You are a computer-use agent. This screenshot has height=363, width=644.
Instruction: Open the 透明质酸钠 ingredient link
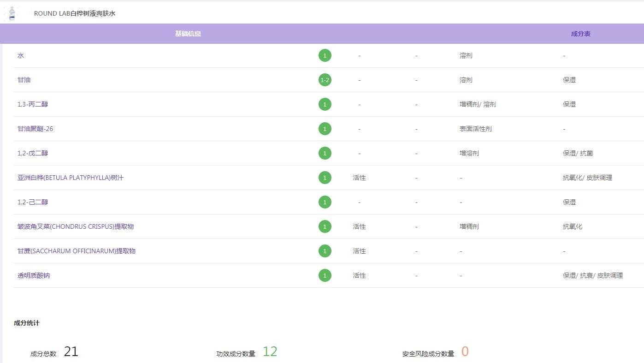(x=34, y=275)
